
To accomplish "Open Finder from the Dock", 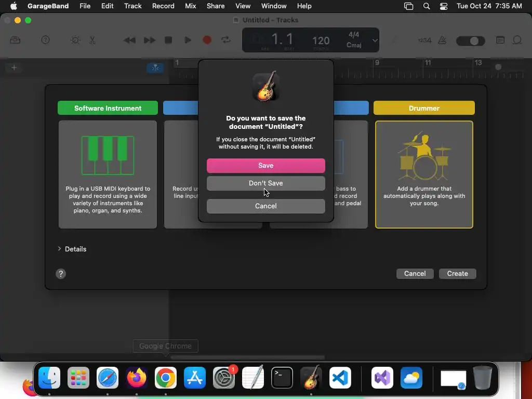I will pos(49,378).
